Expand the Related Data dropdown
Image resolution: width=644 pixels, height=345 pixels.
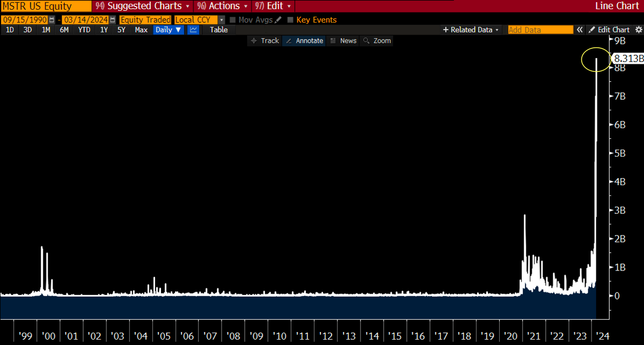pyautogui.click(x=471, y=30)
